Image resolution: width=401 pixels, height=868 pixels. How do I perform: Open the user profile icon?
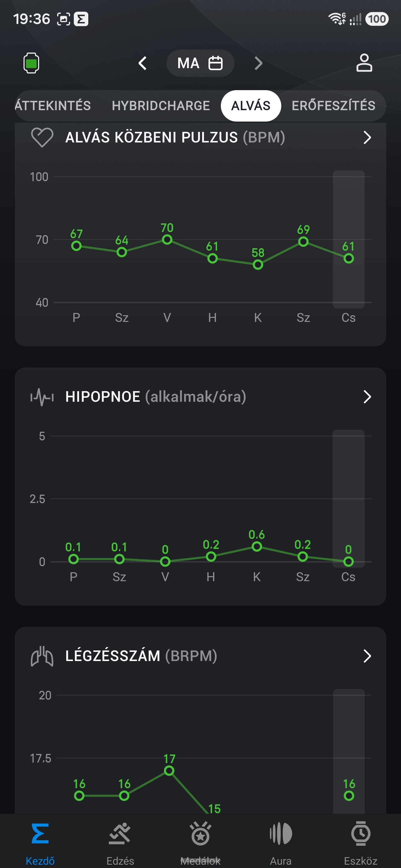(x=364, y=63)
